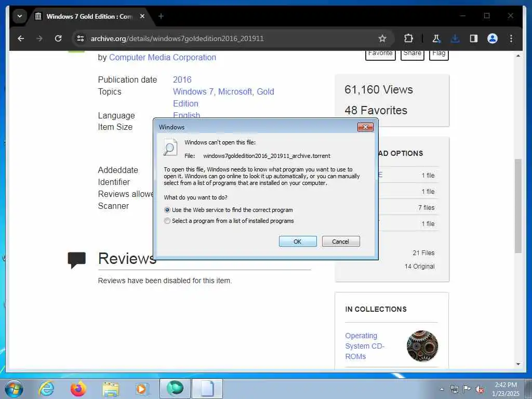Launch Firefox from the taskbar
Viewport: 532px width, 399px height.
(78, 389)
